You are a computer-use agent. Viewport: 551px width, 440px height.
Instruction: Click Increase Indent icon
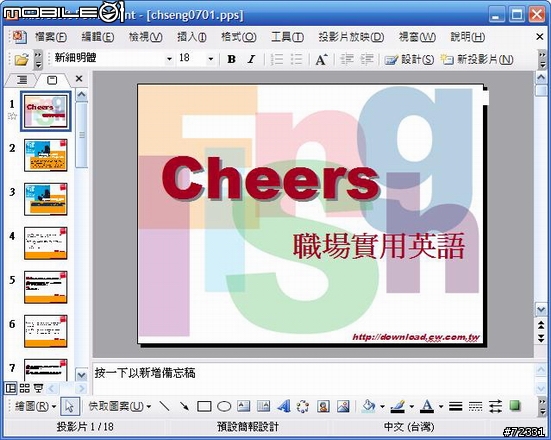click(367, 59)
